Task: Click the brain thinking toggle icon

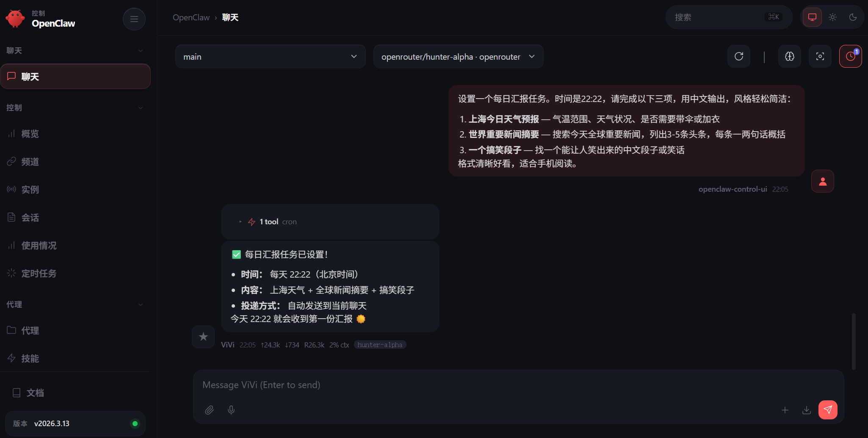Action: (x=790, y=56)
